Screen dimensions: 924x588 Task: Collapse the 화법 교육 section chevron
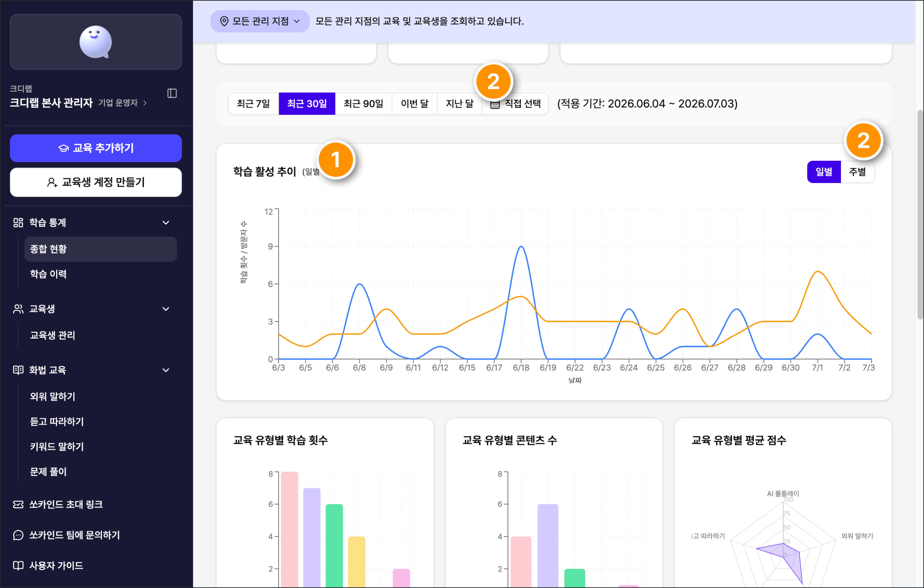coord(166,370)
